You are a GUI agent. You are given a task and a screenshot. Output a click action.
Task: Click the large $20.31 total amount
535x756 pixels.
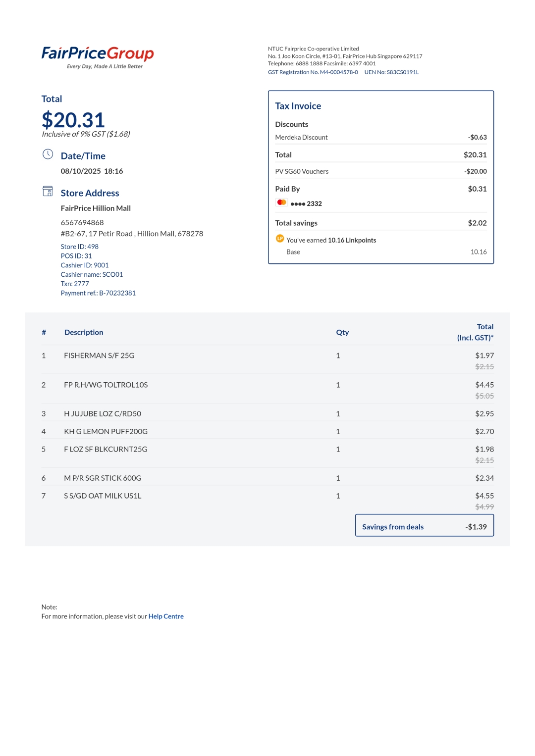pyautogui.click(x=73, y=120)
